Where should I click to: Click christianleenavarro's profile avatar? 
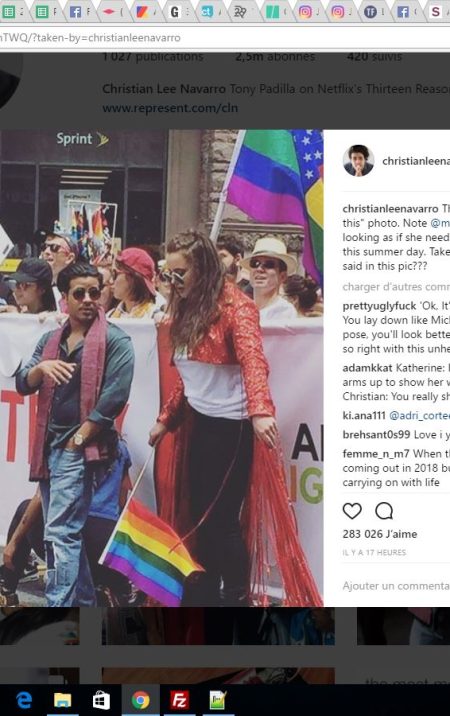[x=359, y=160]
